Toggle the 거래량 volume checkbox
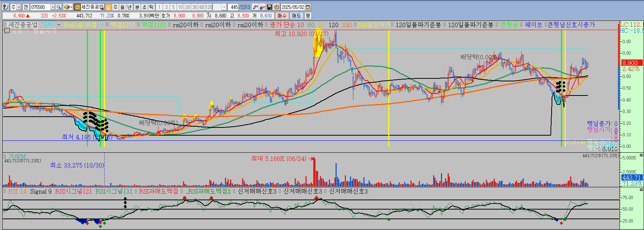644x230 pixels. tap(5, 156)
